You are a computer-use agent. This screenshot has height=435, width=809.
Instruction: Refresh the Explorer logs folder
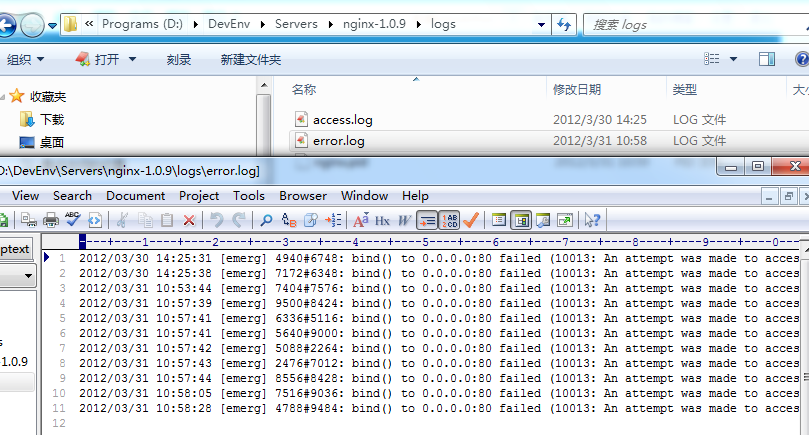click(x=564, y=24)
